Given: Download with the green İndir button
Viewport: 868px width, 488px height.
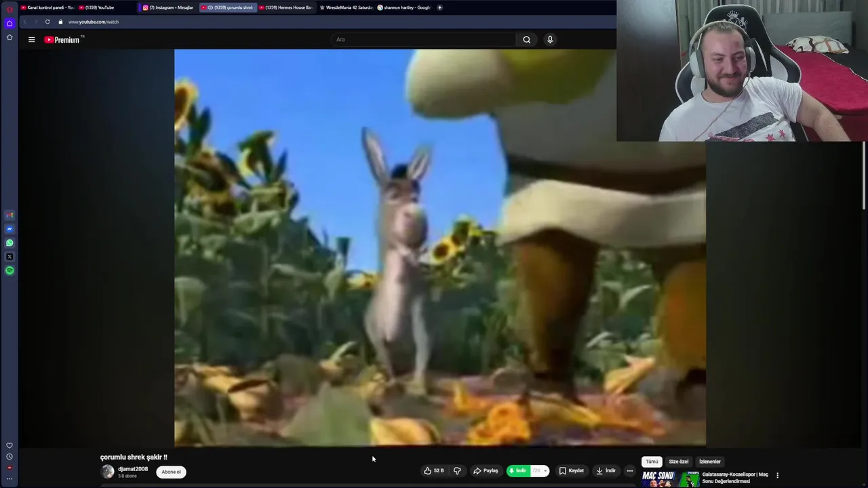Looking at the screenshot, I should click(517, 470).
